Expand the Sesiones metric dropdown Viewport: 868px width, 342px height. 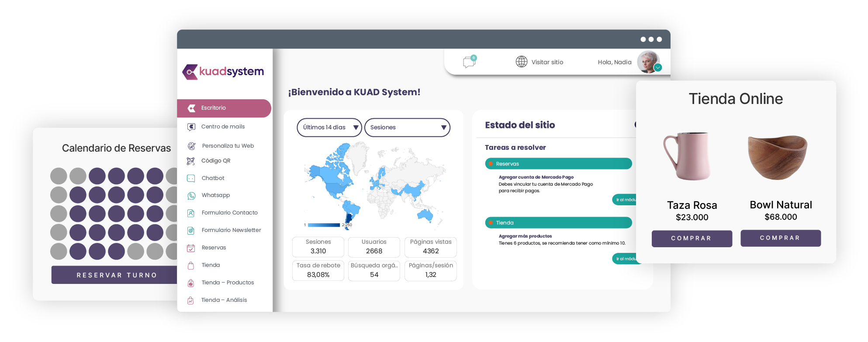pos(407,128)
